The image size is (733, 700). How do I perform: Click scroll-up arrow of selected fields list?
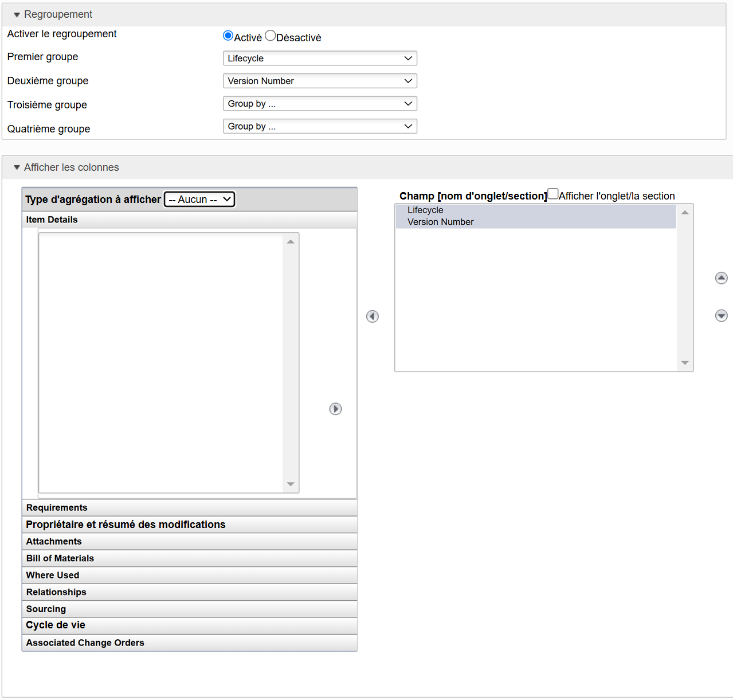pyautogui.click(x=685, y=213)
